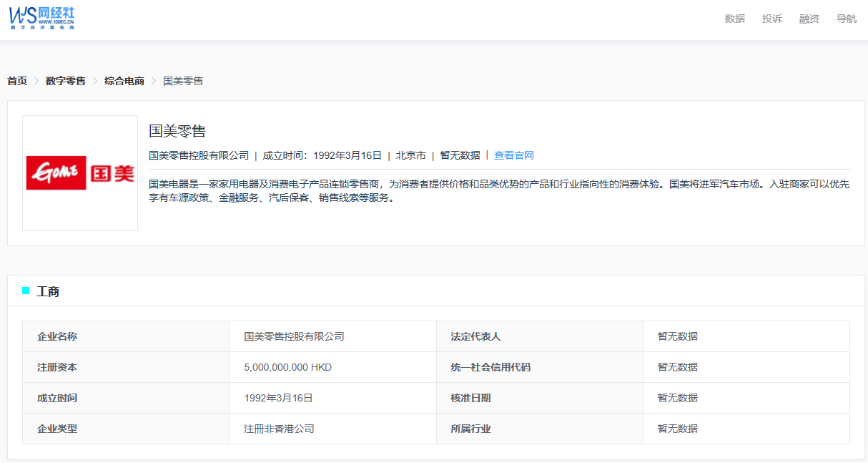Click the 统一社会信用代码 table label
The image size is (868, 463).
tap(490, 367)
